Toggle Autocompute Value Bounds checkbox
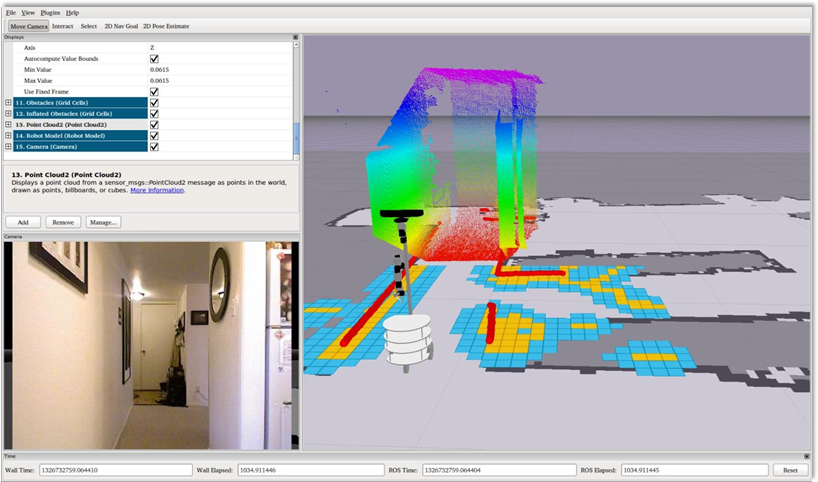 click(154, 59)
